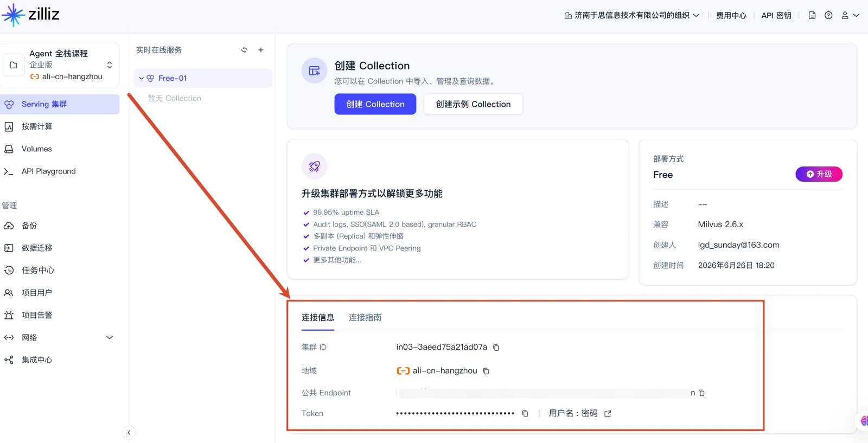Click the 创建 Collection button

point(375,104)
